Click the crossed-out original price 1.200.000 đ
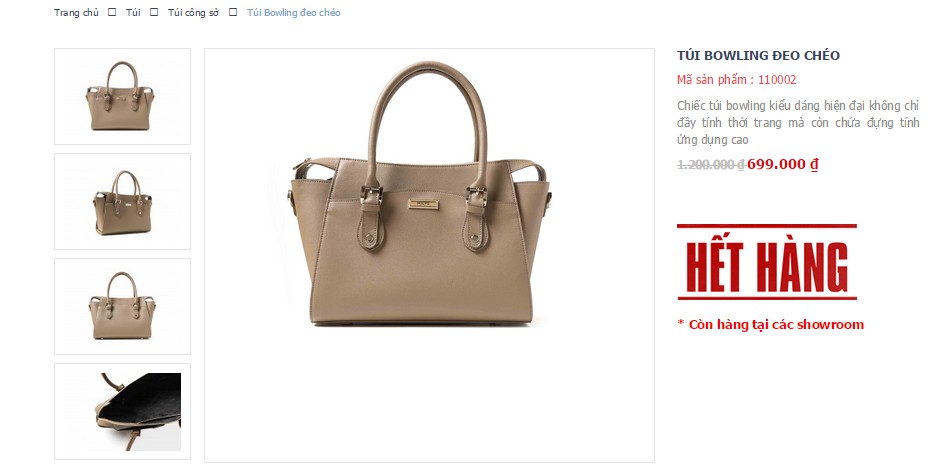 [711, 164]
